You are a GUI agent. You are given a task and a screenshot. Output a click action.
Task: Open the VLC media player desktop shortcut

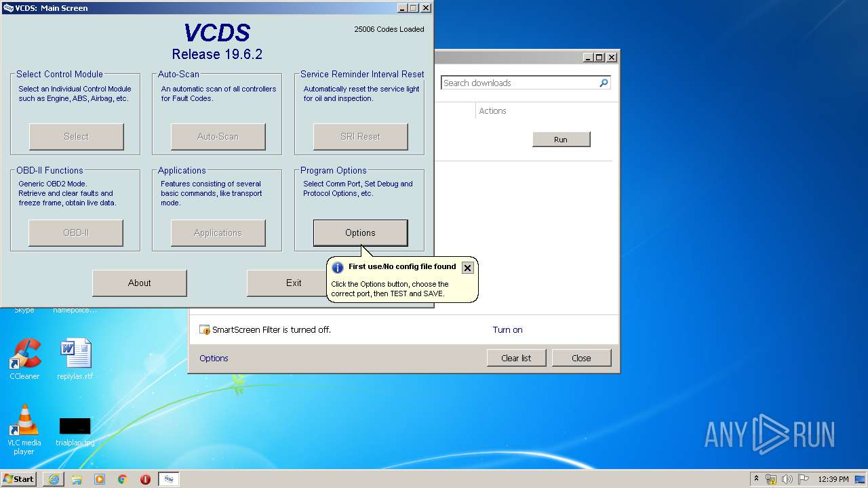click(24, 430)
